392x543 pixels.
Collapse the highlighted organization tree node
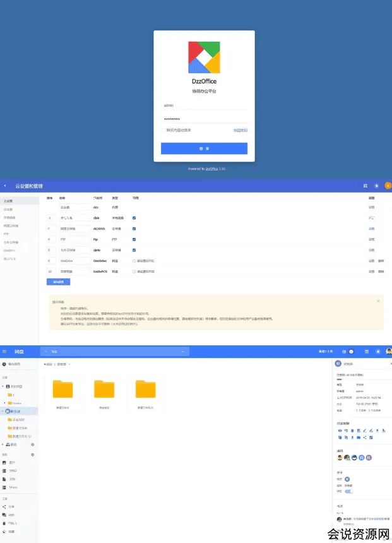coord(3,412)
